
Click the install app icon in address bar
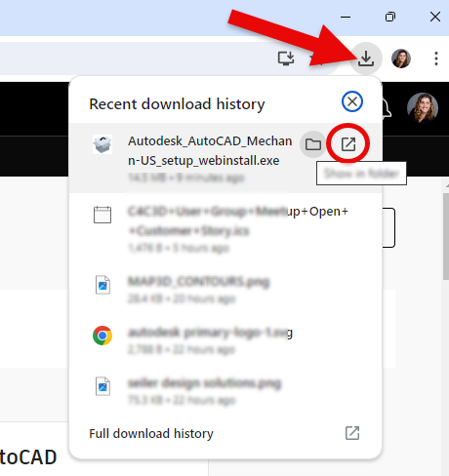coord(286,59)
